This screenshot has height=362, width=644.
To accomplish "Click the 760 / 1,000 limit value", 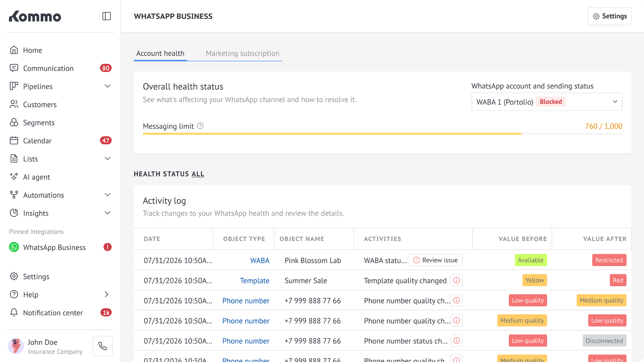I will (603, 126).
